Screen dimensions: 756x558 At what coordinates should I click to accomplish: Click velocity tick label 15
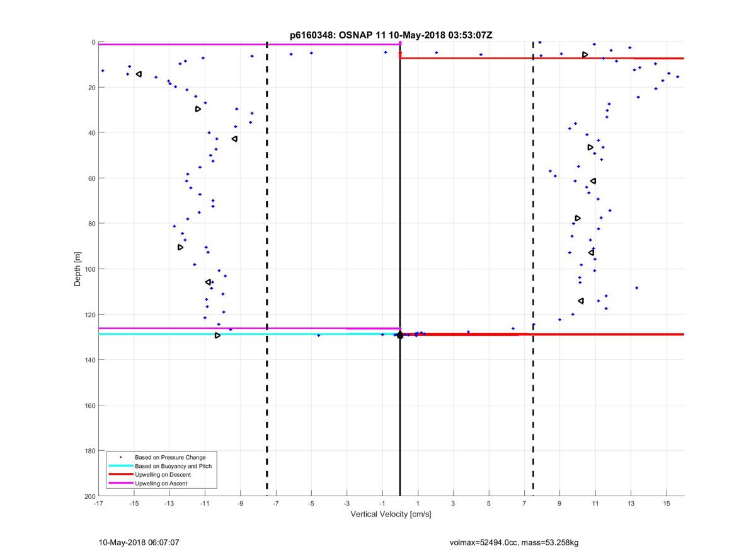point(667,504)
